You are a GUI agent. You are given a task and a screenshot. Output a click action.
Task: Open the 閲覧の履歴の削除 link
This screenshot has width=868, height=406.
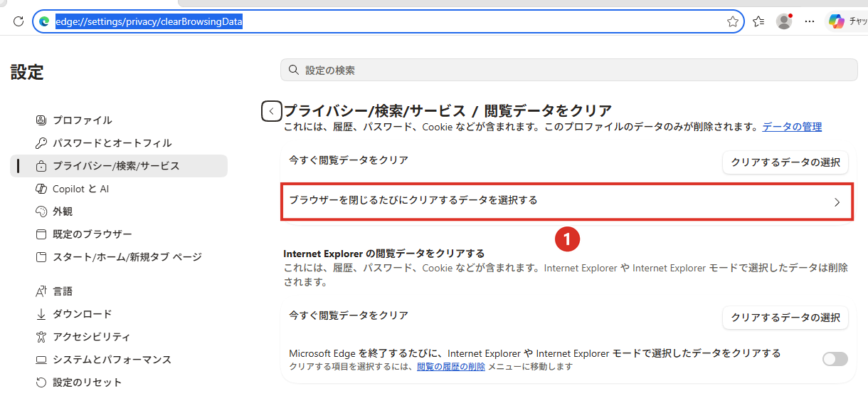(451, 367)
